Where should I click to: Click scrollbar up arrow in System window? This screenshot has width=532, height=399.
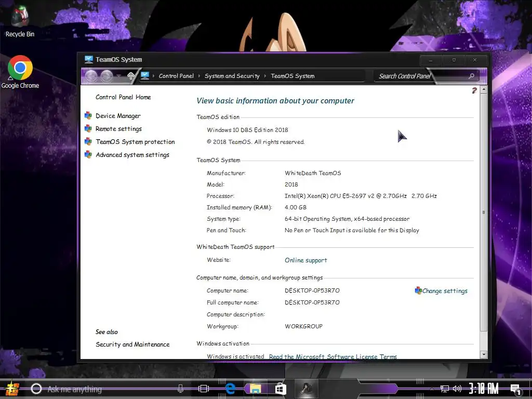coord(484,89)
